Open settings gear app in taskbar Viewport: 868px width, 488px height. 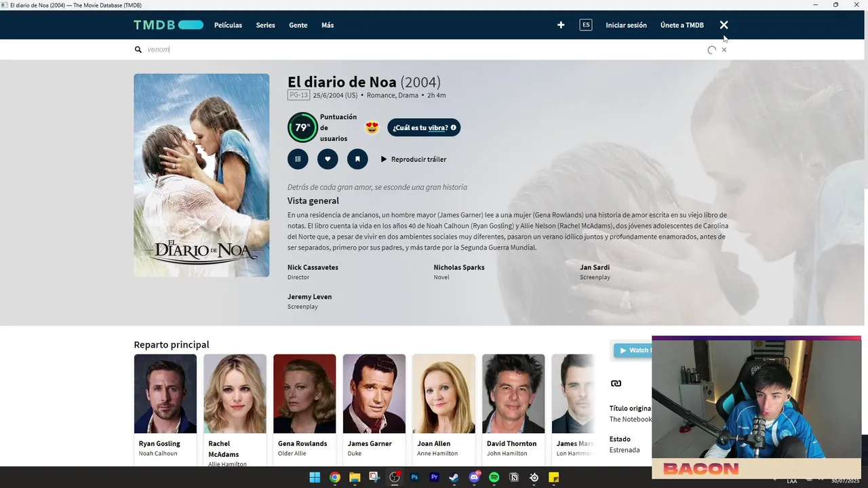[x=534, y=477]
